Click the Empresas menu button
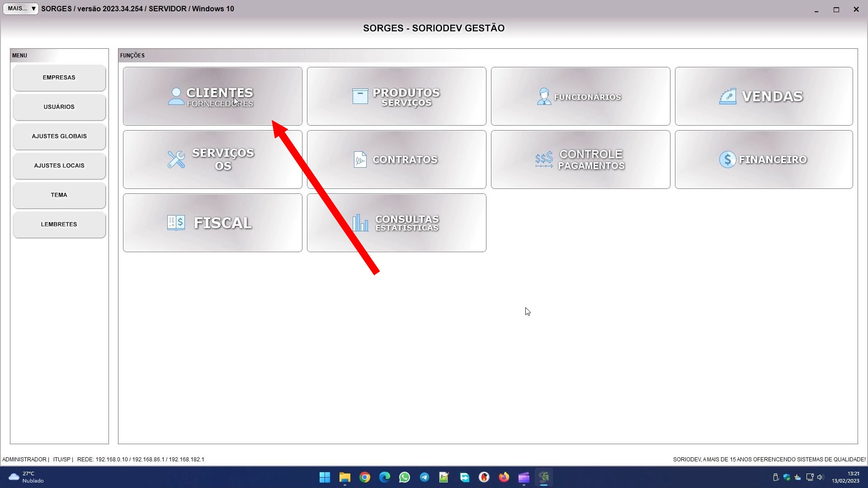Screen dimensions: 868x488 pyautogui.click(x=59, y=78)
